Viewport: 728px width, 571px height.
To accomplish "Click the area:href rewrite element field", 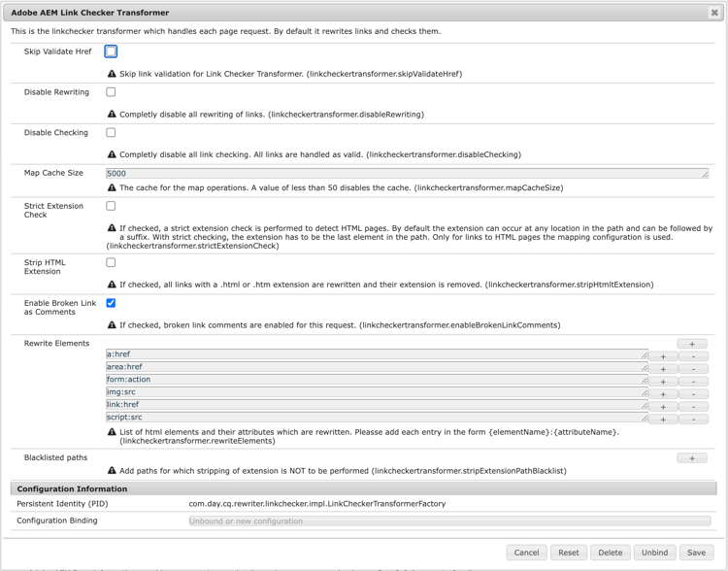I will pos(377,366).
